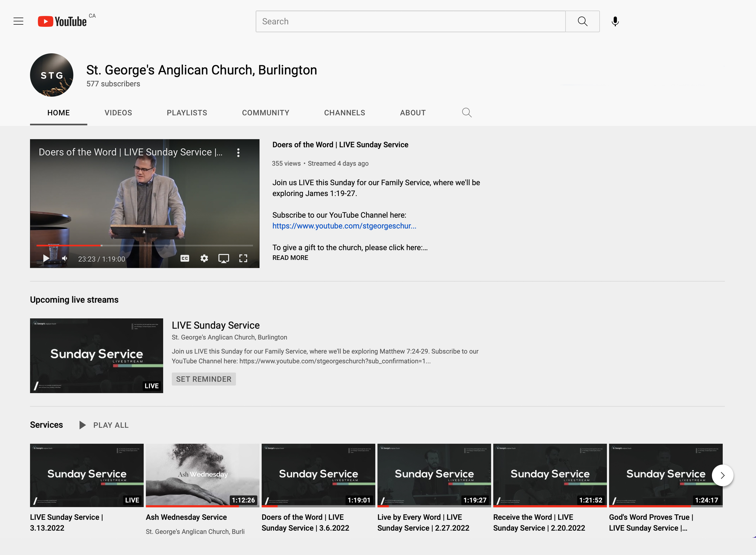
Task: Open LIVE Sunday Service 3.13.2022 thumbnail
Action: click(x=87, y=475)
